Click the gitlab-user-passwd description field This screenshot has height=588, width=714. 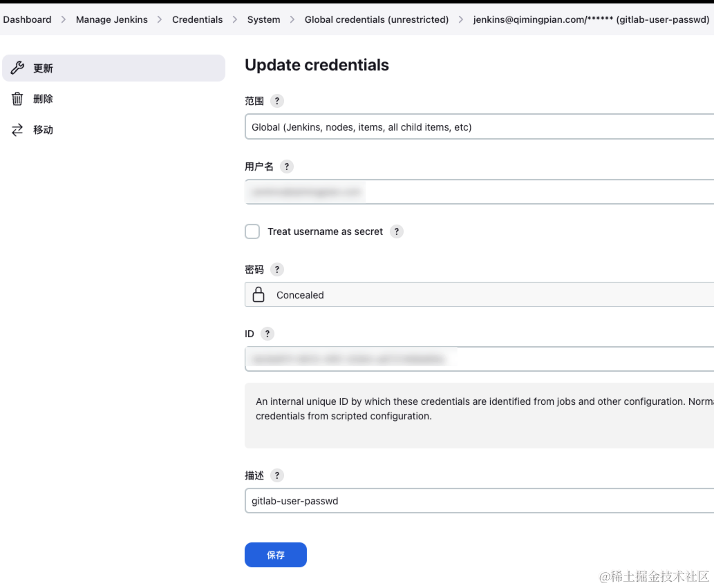480,501
